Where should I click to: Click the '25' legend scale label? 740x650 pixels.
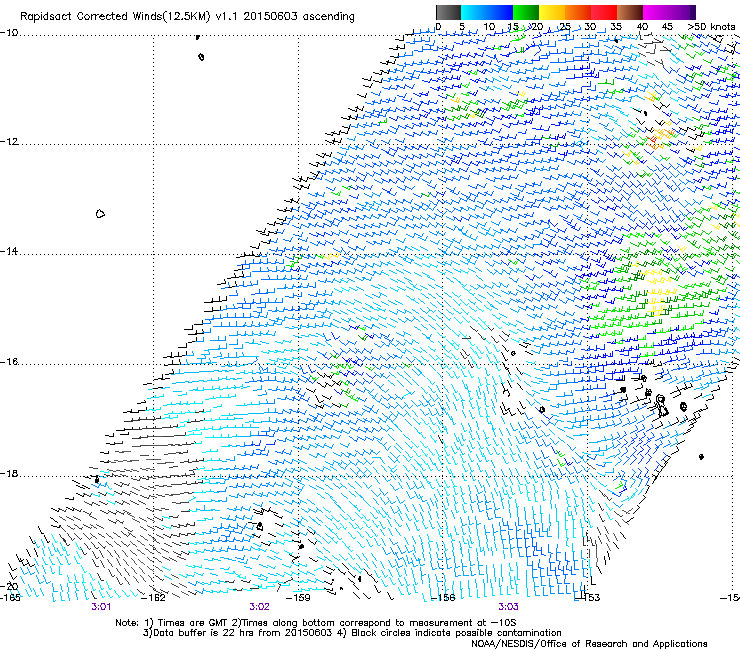565,27
